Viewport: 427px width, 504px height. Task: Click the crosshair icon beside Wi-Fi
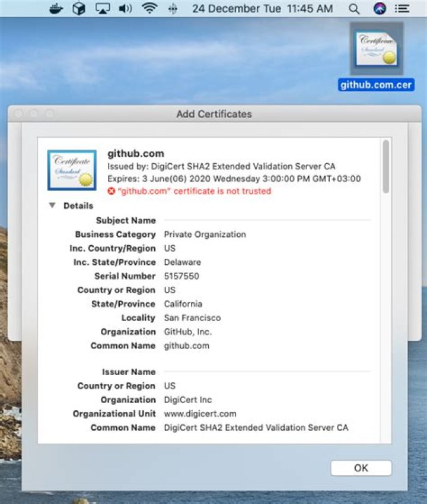[x=173, y=9]
